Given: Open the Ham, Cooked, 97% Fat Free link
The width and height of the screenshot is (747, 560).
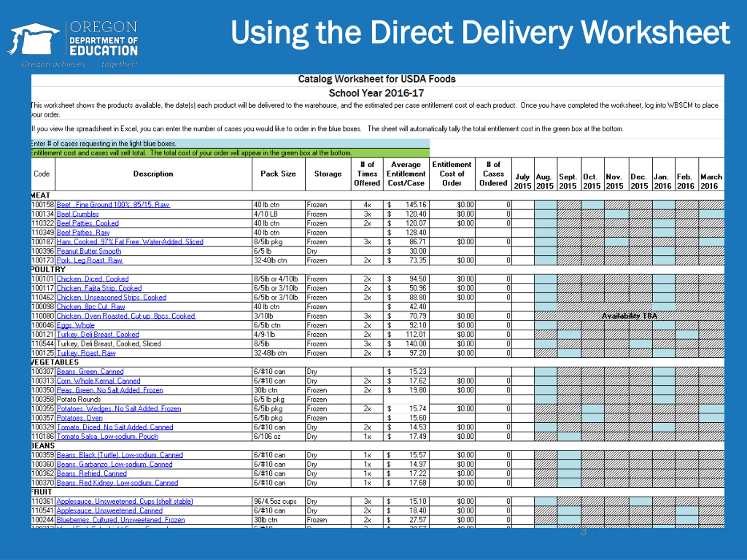Looking at the screenshot, I should [130, 242].
